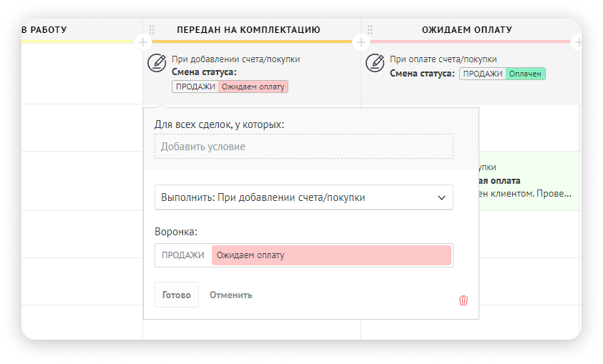Click plus icon left of «Передан на комплектацию»
The height and width of the screenshot is (364, 603).
(x=143, y=42)
